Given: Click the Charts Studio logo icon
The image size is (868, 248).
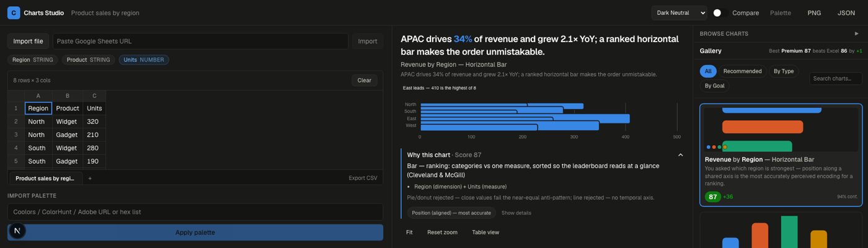Looking at the screenshot, I should 14,12.
